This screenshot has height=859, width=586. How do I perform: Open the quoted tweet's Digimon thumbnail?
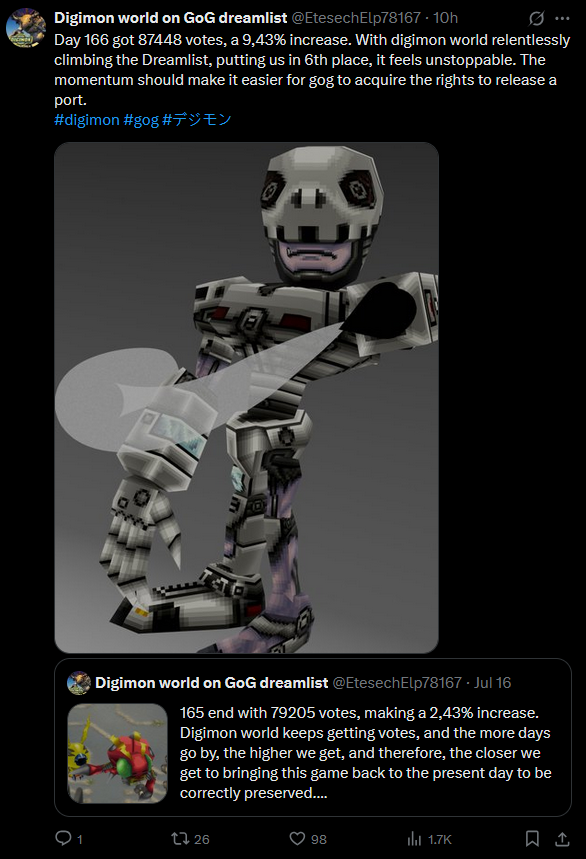pyautogui.click(x=117, y=753)
